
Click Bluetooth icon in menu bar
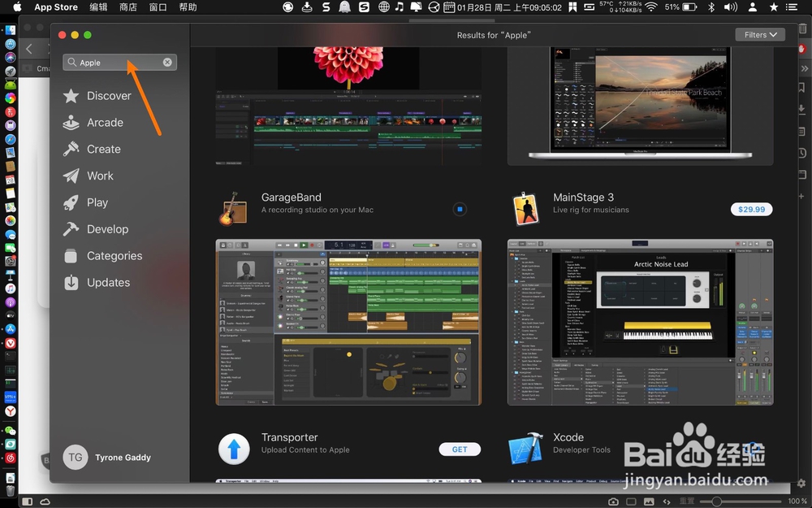pyautogui.click(x=711, y=7)
